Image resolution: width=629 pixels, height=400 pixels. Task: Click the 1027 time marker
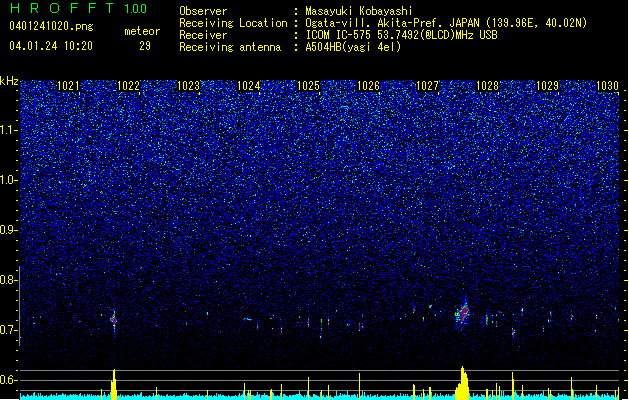click(x=428, y=86)
